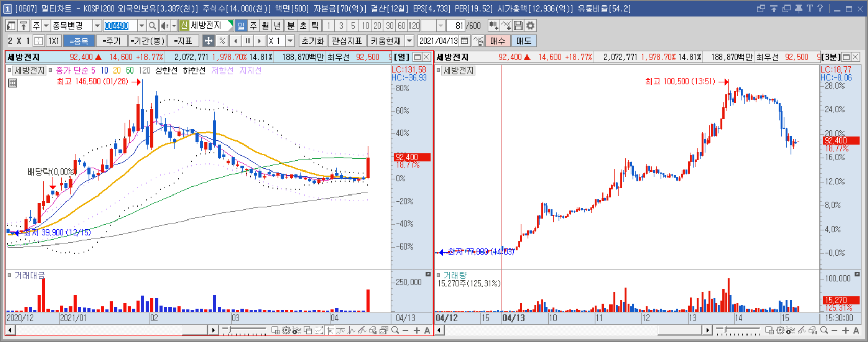Click the right chart zoom magnifier icon
868x342 pixels.
pos(824,331)
